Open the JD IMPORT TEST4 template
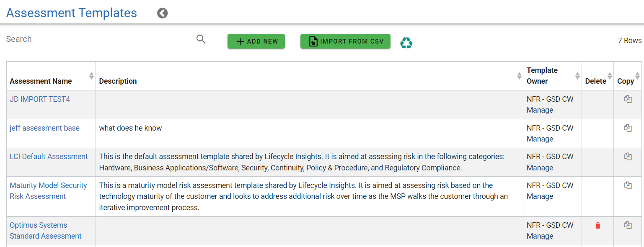 click(39, 99)
